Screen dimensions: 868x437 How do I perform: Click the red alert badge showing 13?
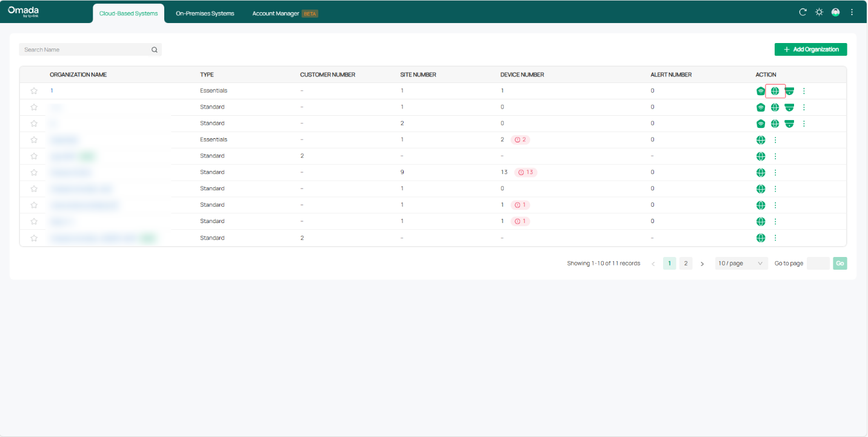[526, 172]
